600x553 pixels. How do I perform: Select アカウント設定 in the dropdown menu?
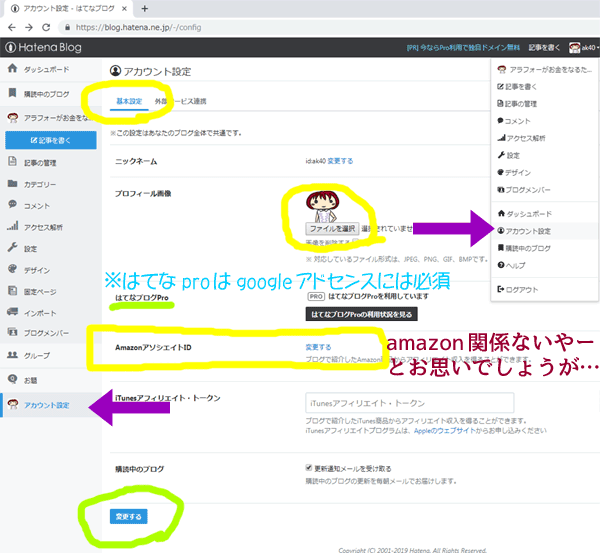pyautogui.click(x=545, y=231)
